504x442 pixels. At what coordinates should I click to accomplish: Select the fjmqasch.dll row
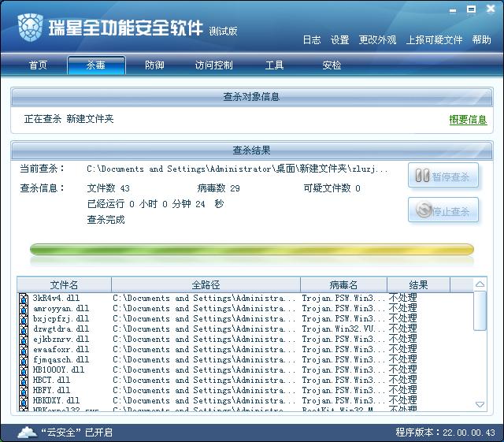(246, 360)
